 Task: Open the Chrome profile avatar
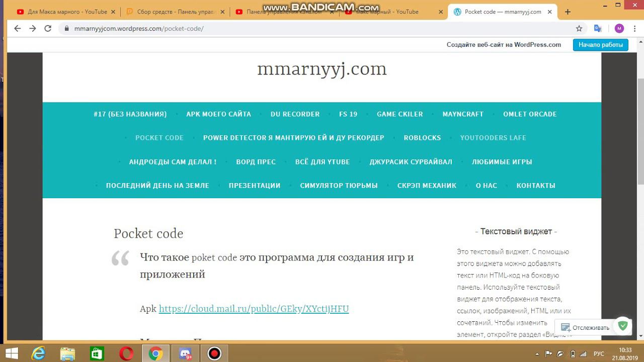[x=619, y=29]
